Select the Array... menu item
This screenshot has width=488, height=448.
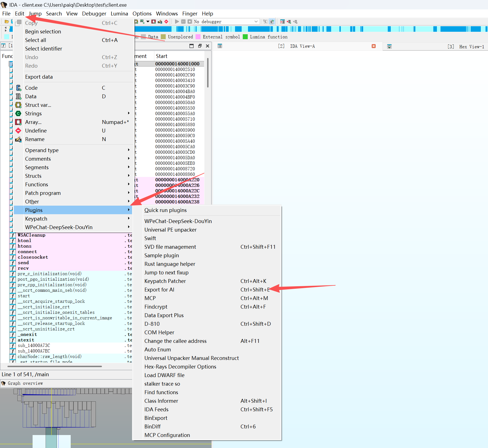74,122
